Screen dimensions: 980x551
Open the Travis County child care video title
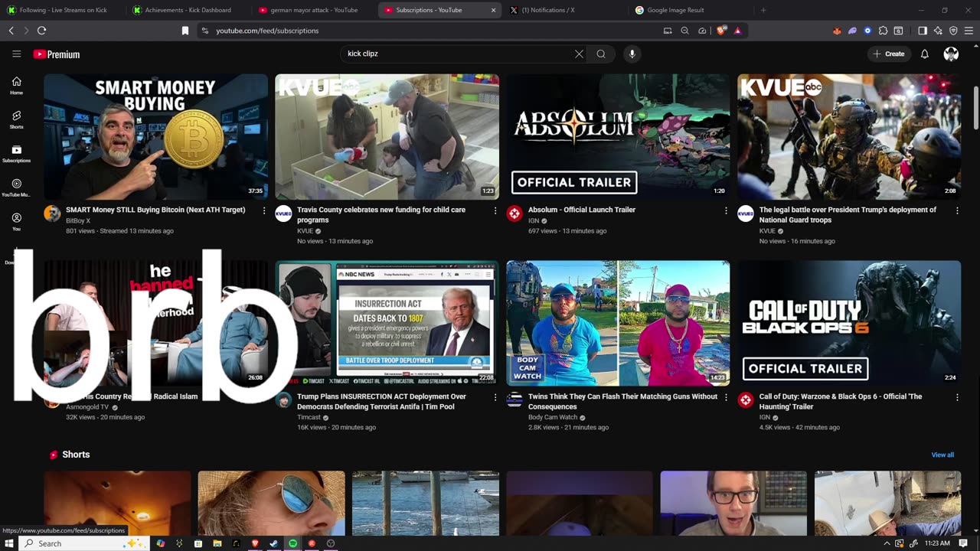381,214
